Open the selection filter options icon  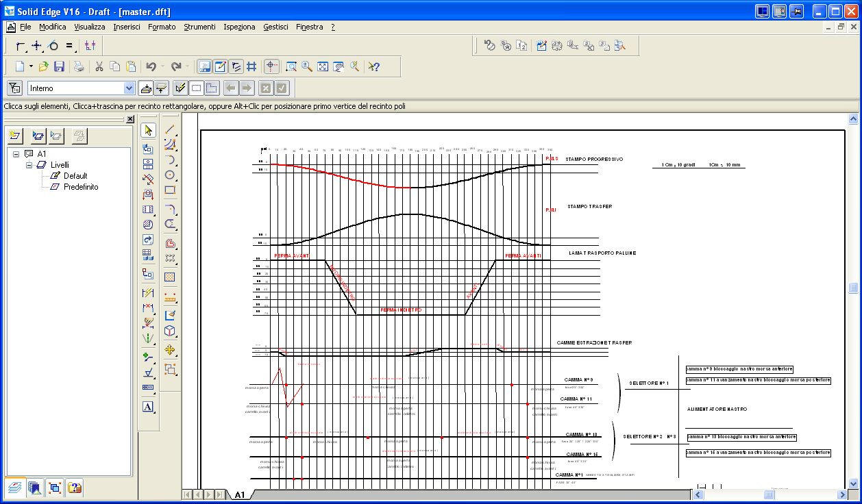point(15,88)
